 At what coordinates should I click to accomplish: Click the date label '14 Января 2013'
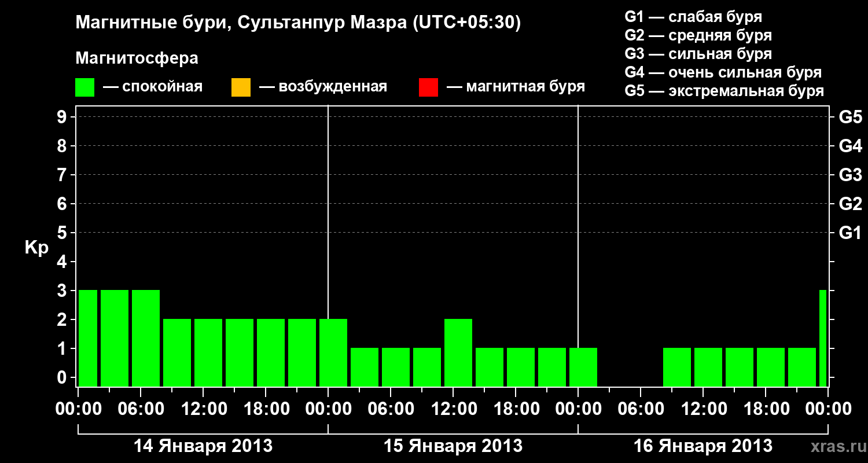203,446
